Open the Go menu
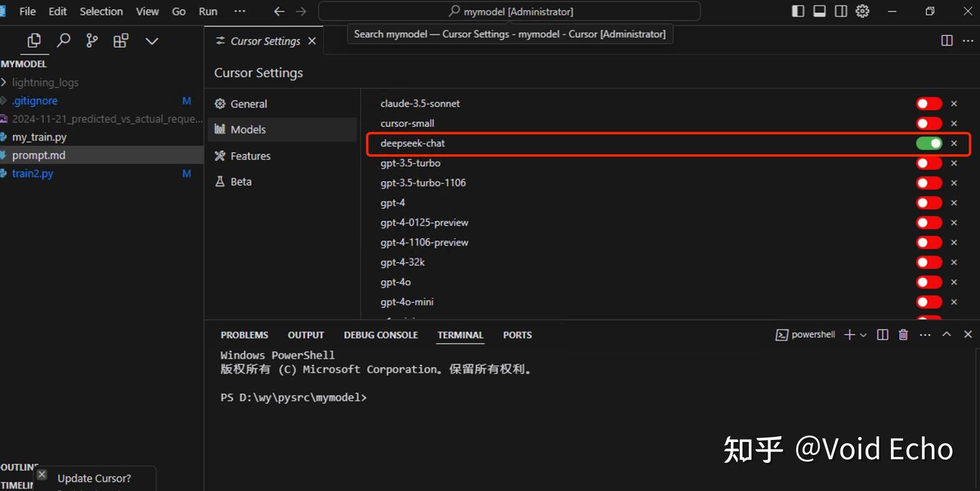Image resolution: width=980 pixels, height=491 pixels. click(179, 12)
